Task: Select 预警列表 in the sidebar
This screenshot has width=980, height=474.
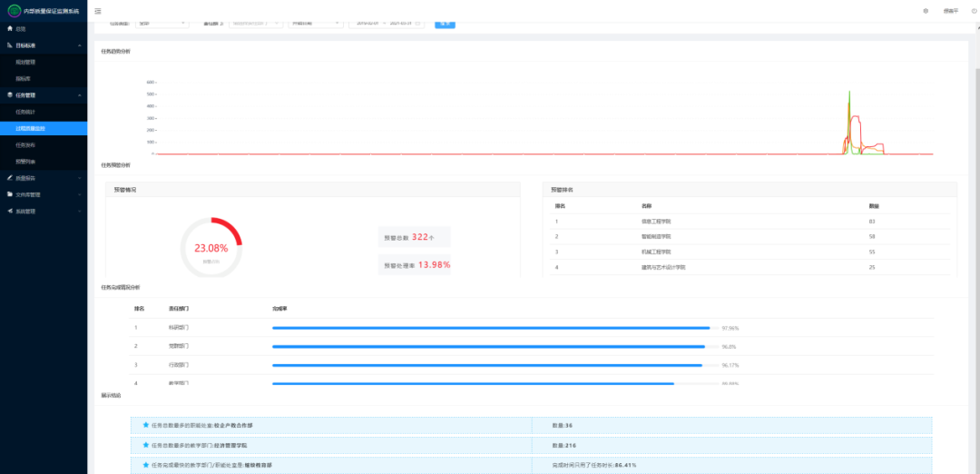Action: pos(25,162)
